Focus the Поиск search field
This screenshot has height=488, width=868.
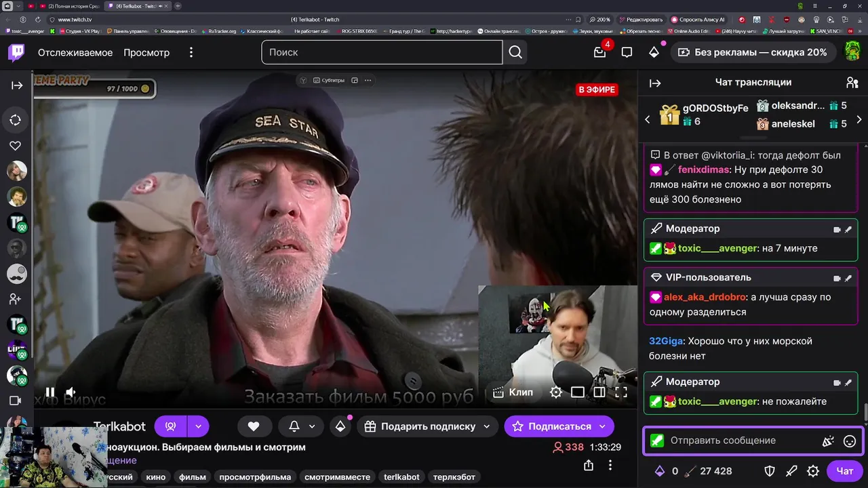(x=382, y=52)
